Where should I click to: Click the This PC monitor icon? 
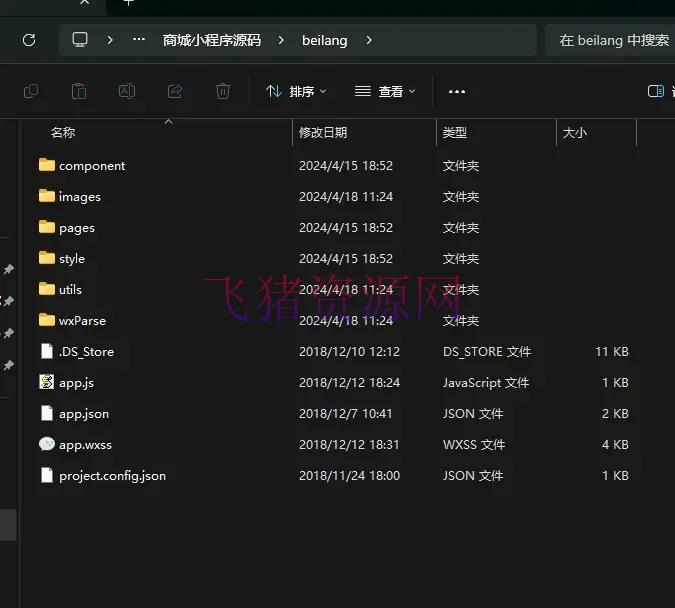[80, 40]
